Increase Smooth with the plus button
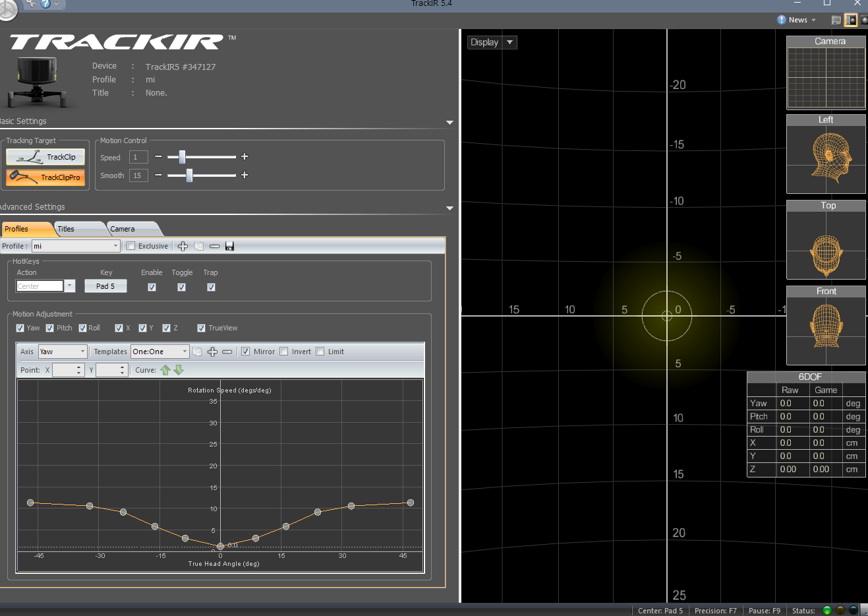 coord(245,175)
